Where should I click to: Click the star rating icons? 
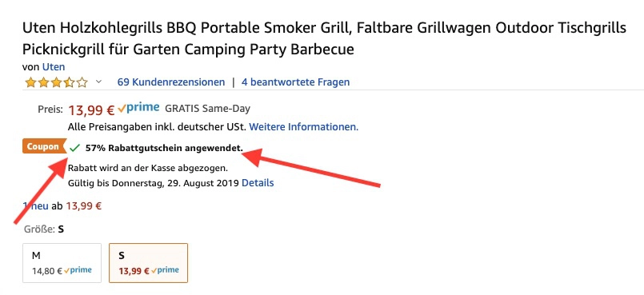click(x=56, y=82)
